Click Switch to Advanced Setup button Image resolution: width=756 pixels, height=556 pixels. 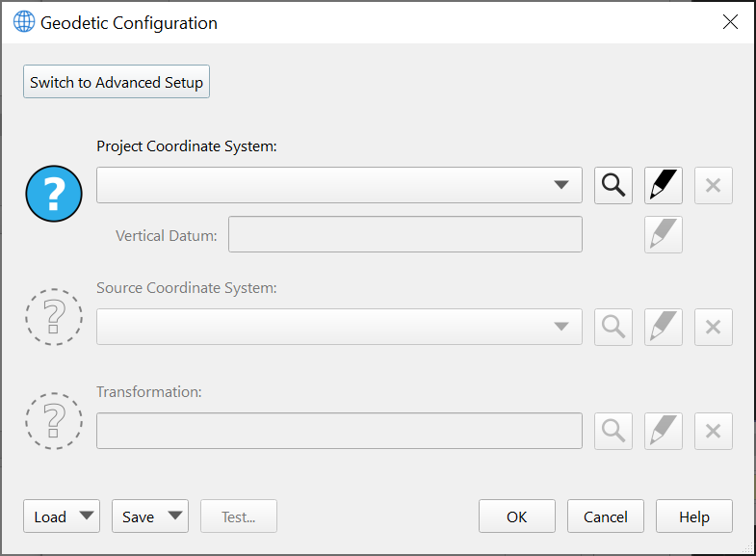tap(117, 82)
